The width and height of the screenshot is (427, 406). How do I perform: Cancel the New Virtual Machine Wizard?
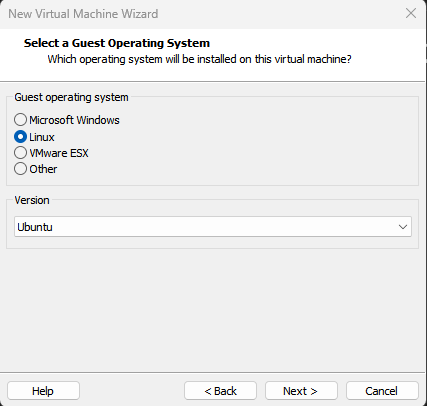[x=382, y=391]
